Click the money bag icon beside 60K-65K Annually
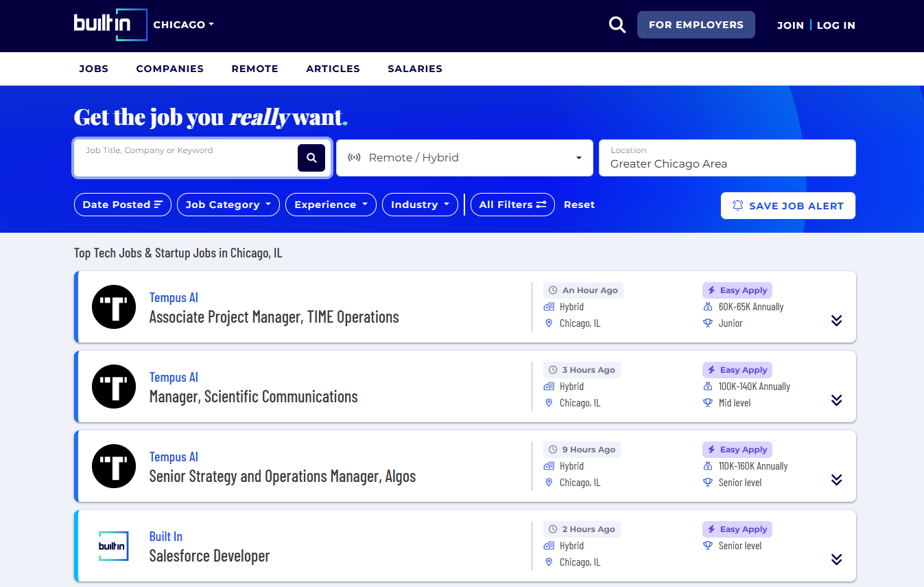 point(708,307)
